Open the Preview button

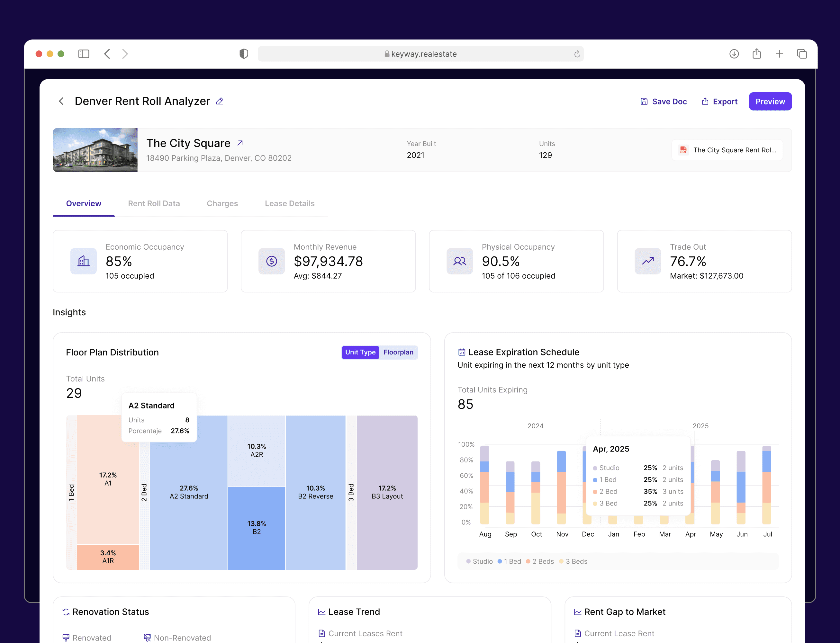[770, 102]
